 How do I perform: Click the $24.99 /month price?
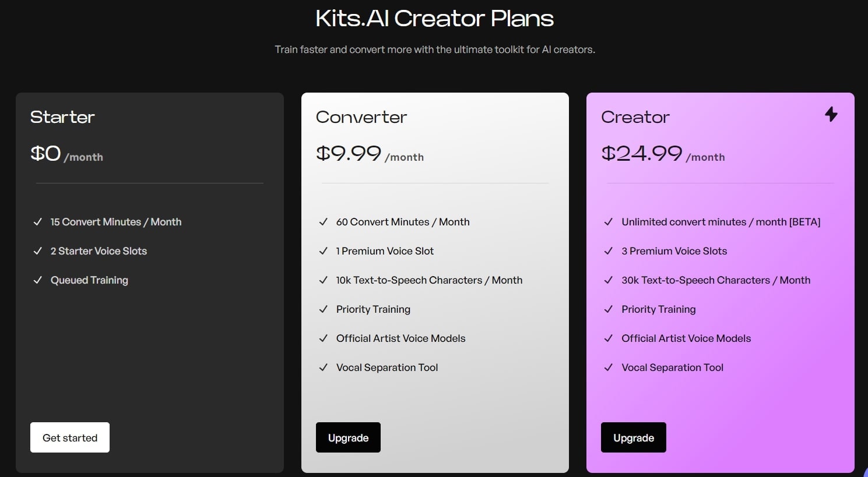coord(663,154)
